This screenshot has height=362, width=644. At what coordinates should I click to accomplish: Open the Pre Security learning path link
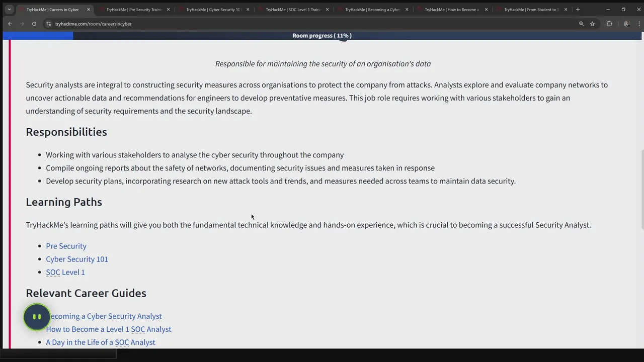point(66,246)
